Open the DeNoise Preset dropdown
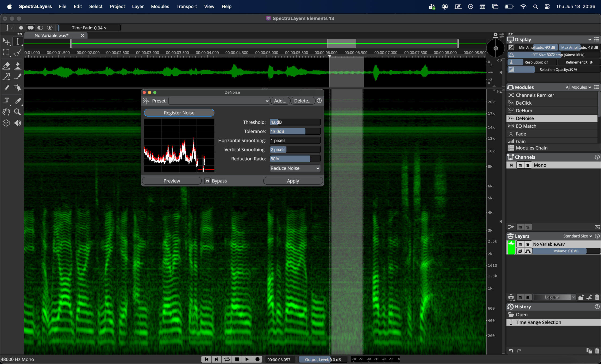 (x=219, y=101)
